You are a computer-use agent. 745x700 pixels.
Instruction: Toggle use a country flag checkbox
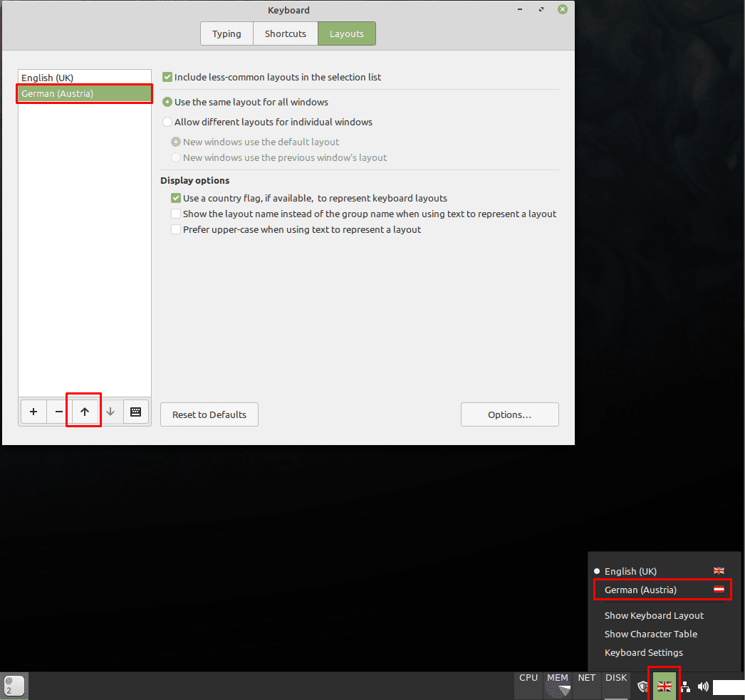point(176,198)
